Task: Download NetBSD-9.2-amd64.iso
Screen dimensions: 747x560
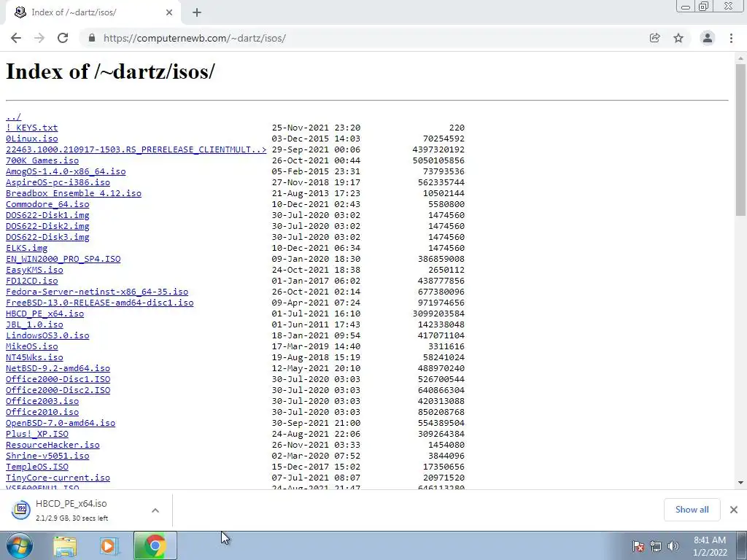Action: point(58,368)
